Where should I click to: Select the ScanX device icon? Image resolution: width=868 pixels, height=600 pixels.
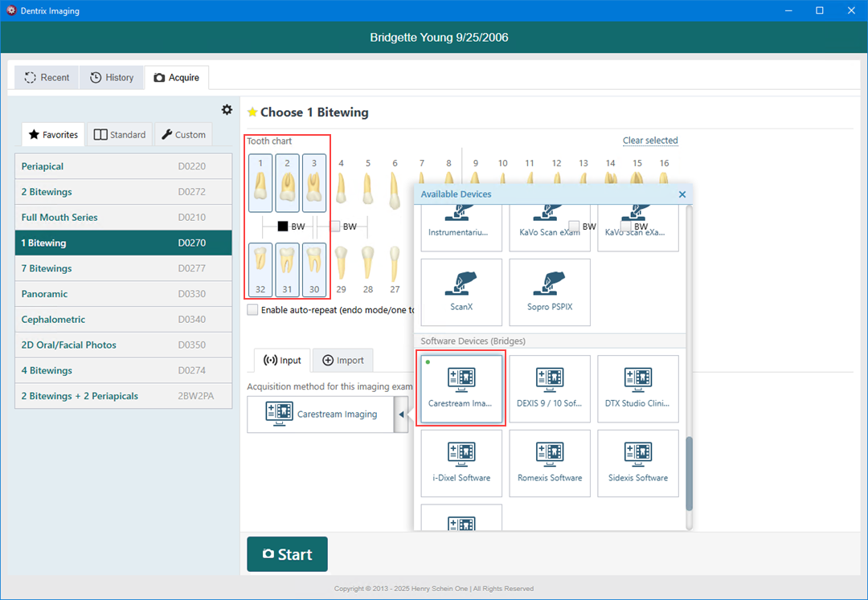[x=461, y=292]
